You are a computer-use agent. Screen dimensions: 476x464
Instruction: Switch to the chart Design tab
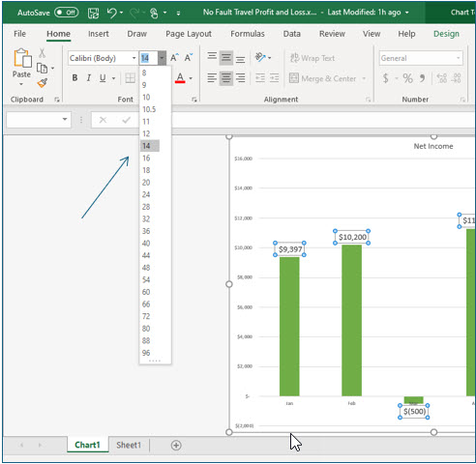tap(446, 34)
